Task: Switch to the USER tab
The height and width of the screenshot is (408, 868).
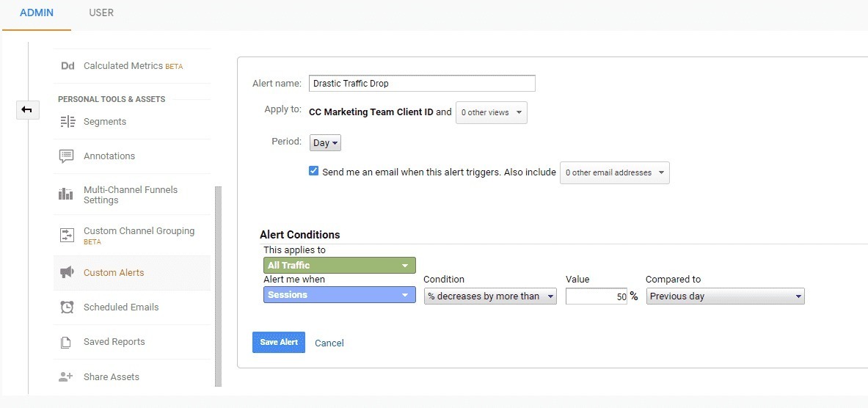Action: 101,12
